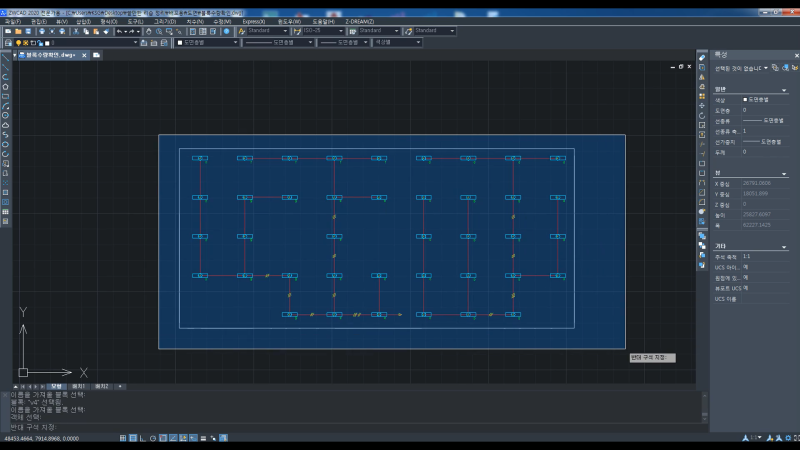The width and height of the screenshot is (800, 450).
Task: Click the command history scrollbar
Action: pyautogui.click(x=705, y=407)
